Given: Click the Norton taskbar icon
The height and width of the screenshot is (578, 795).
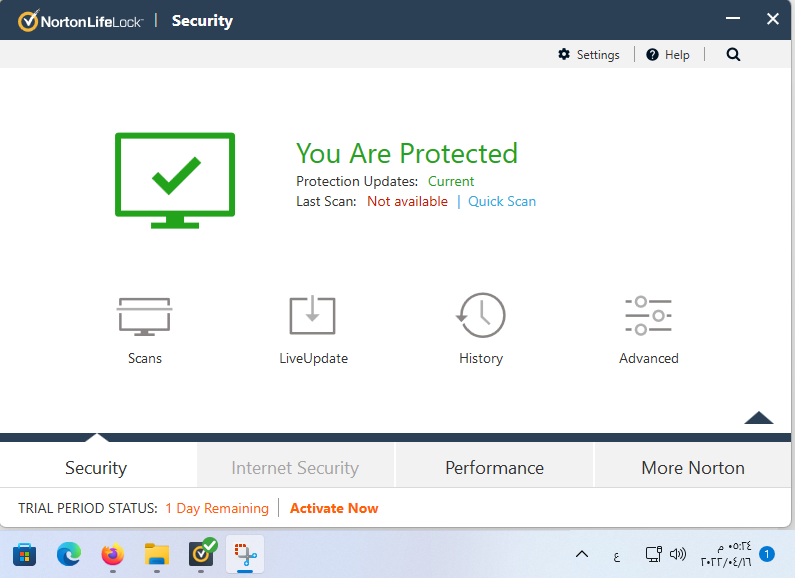Looking at the screenshot, I should coord(201,554).
